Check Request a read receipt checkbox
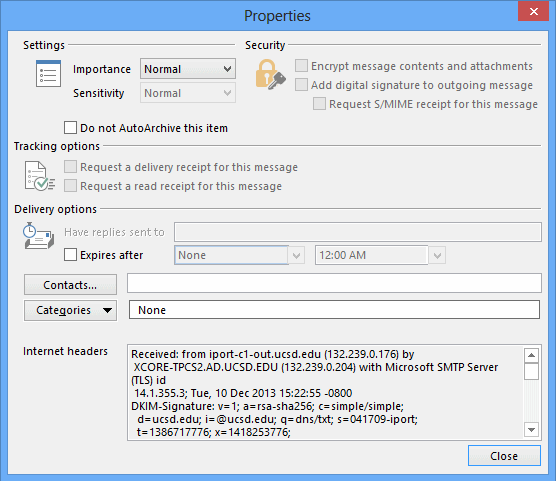 point(70,186)
